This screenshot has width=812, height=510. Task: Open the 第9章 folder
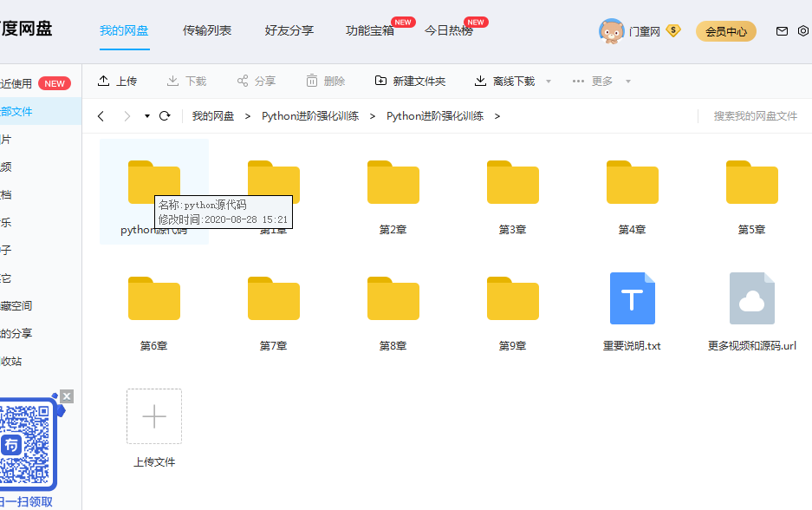513,298
